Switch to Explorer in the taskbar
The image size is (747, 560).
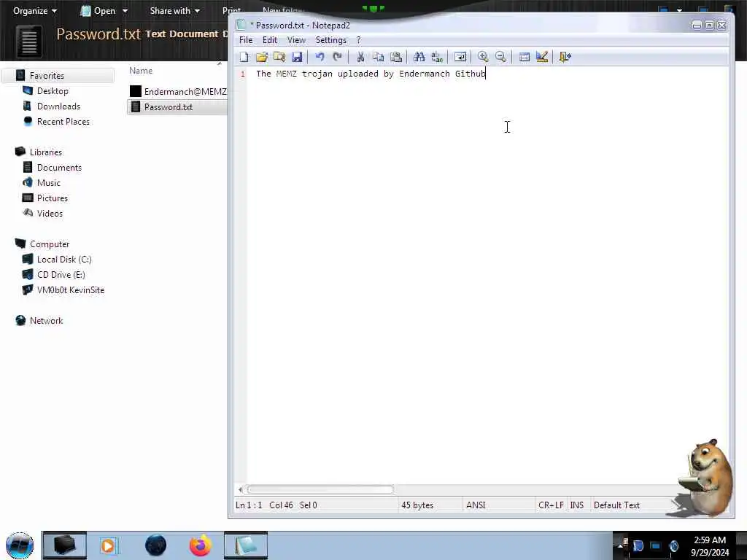65,545
